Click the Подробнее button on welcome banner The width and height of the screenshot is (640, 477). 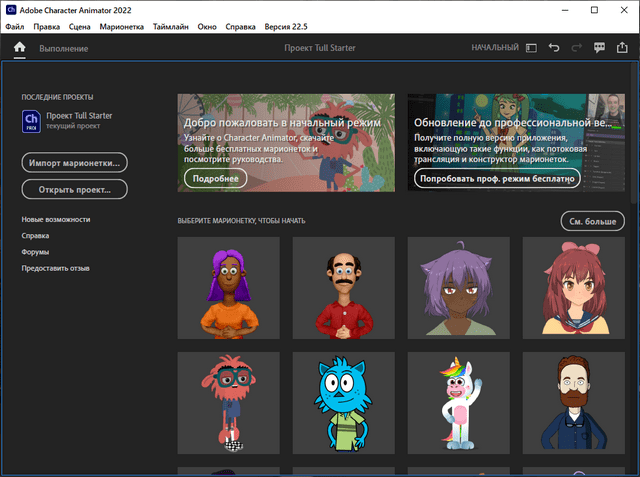pos(215,178)
